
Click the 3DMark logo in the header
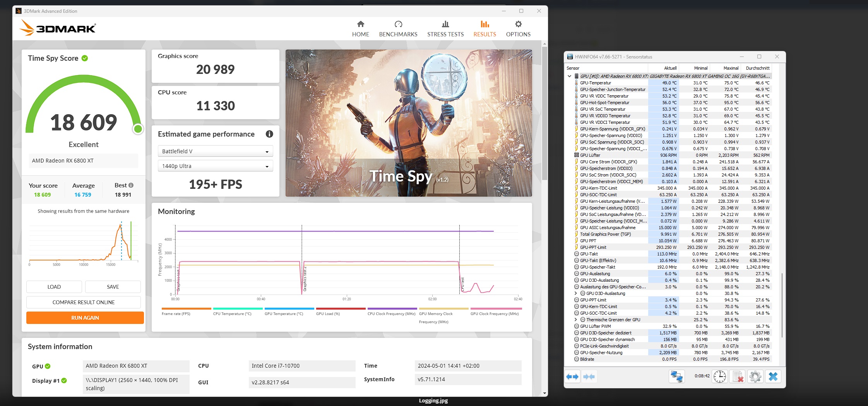(x=58, y=28)
